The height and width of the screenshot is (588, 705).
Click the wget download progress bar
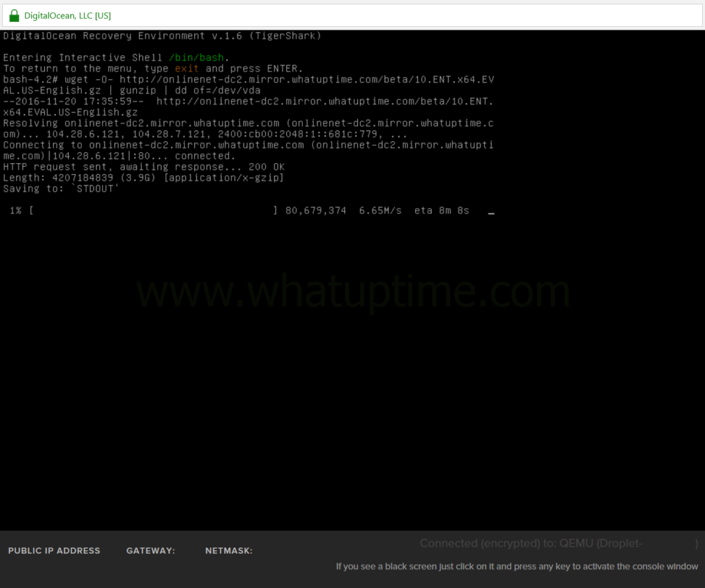tap(154, 211)
